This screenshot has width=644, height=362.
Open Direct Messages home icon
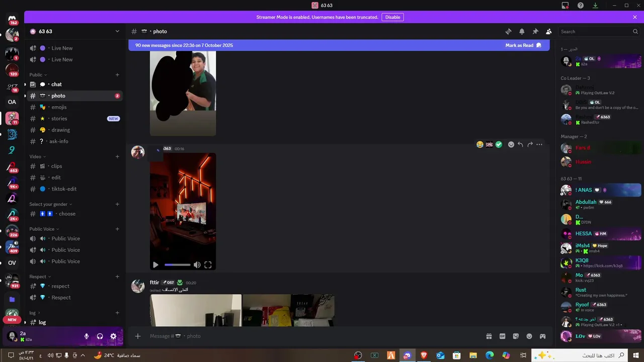[x=12, y=19]
